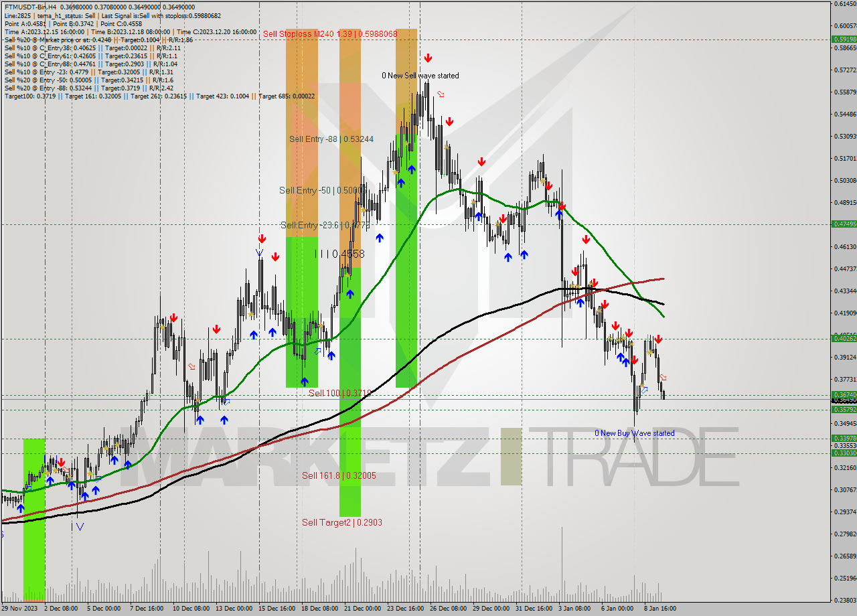
Task: Click the 0.46130 price axis value
Action: (x=845, y=246)
